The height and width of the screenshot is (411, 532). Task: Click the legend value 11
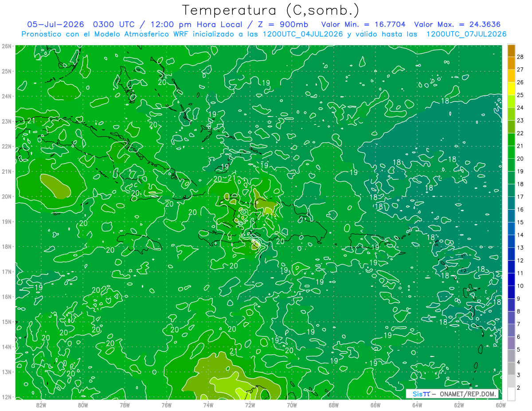520,273
